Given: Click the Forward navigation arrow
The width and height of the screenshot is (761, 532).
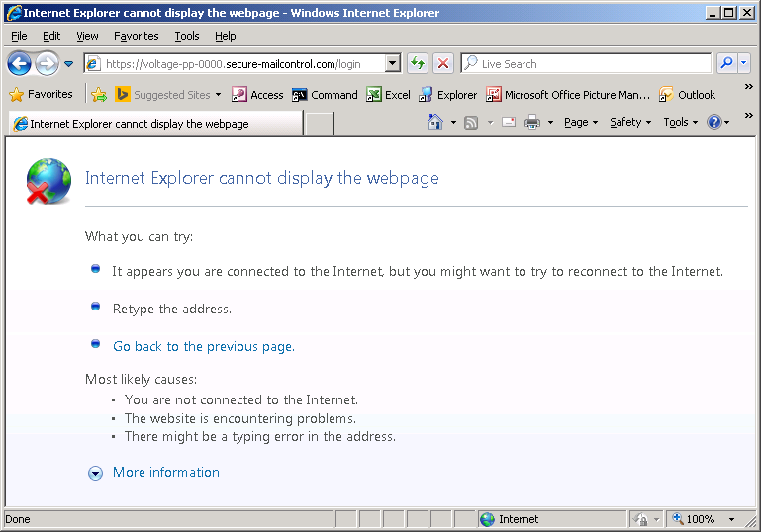Looking at the screenshot, I should pyautogui.click(x=48, y=63).
